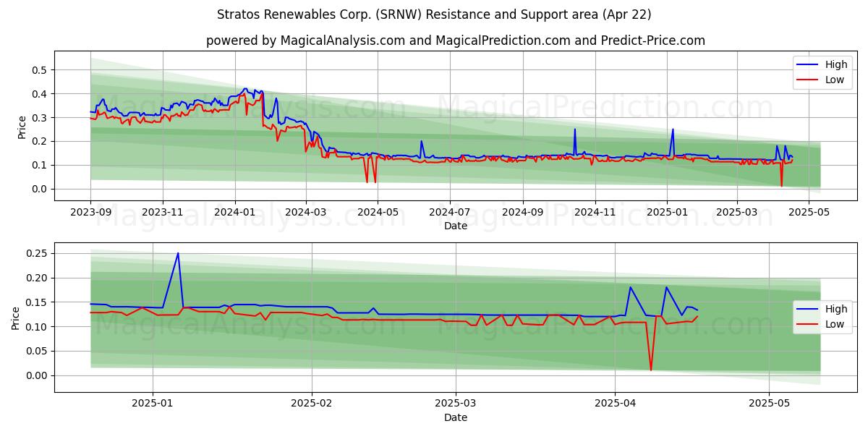Click the '2024-09' date label on top axis
The height and width of the screenshot is (434, 868).
pyautogui.click(x=522, y=213)
